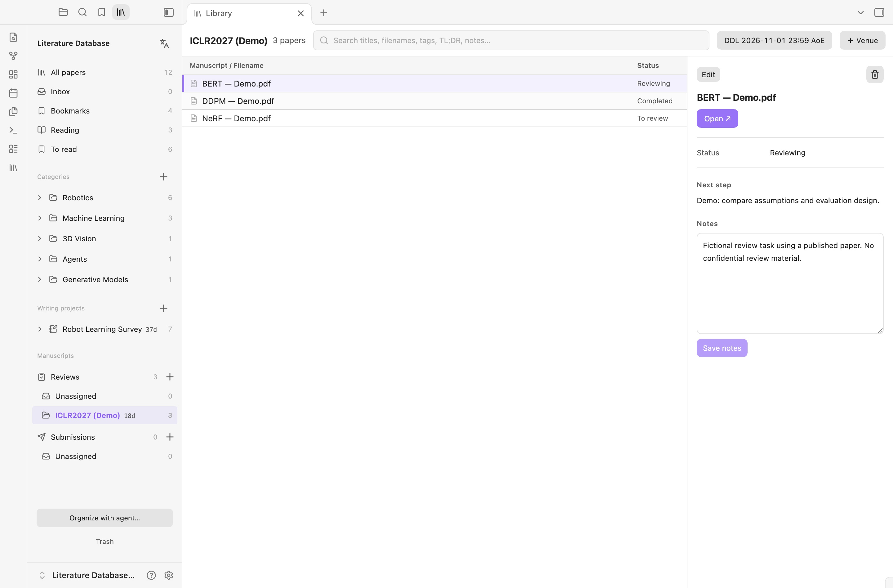
Task: Select the library books icon in toolbar
Action: click(121, 12)
